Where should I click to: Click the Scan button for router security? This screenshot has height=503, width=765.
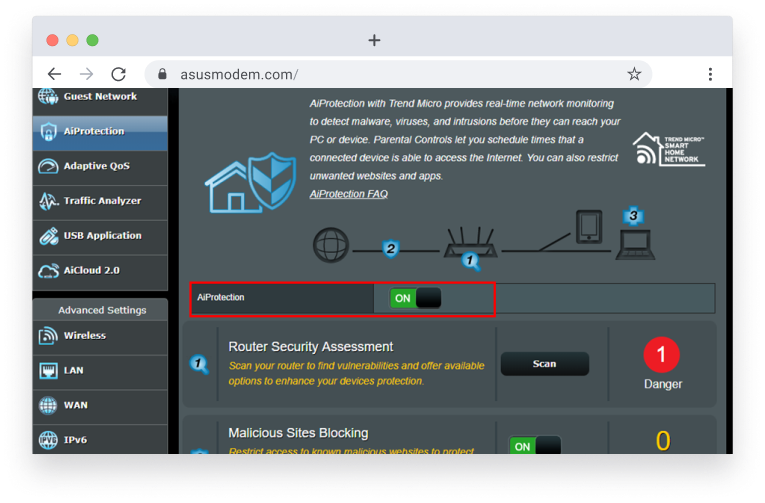pyautogui.click(x=544, y=364)
